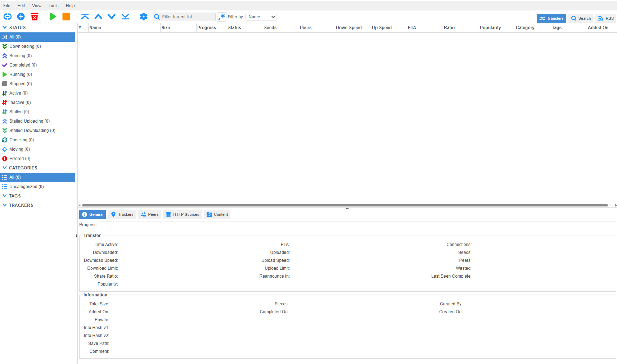
Task: Sort by the Name column header
Action: point(124,28)
